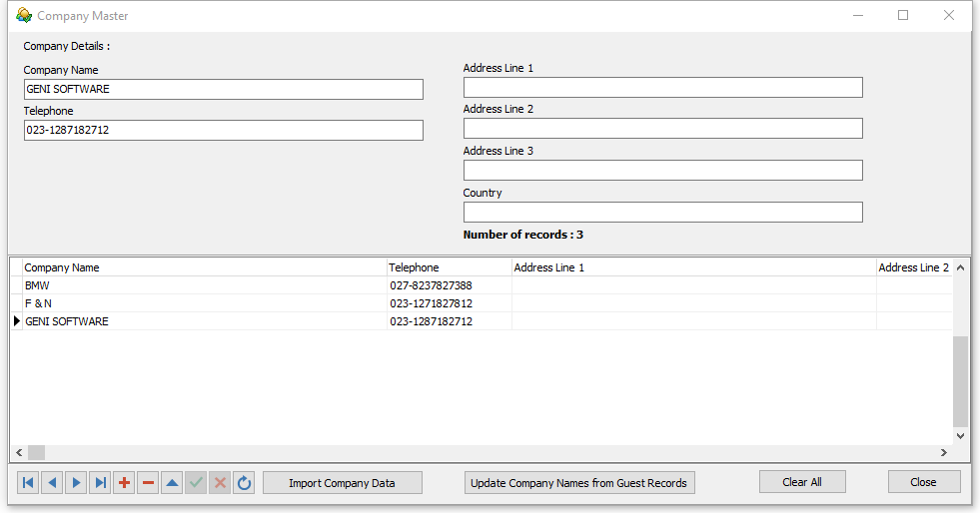Image resolution: width=980 pixels, height=513 pixels.
Task: Select the BMW row in the grid
Action: coord(200,285)
